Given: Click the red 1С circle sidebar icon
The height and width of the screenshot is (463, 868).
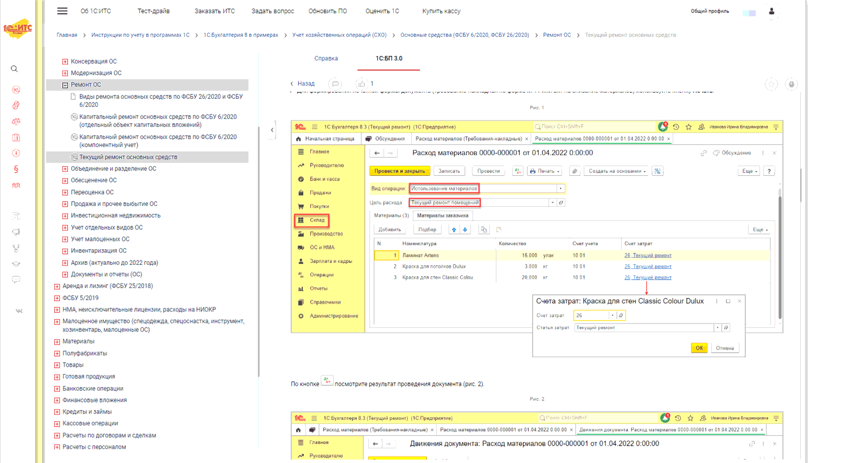Looking at the screenshot, I should 16,90.
